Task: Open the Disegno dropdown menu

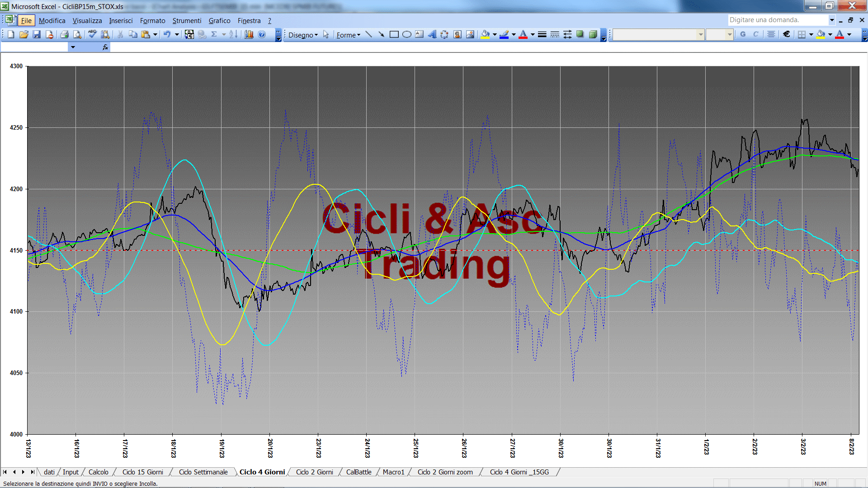Action: 303,35
